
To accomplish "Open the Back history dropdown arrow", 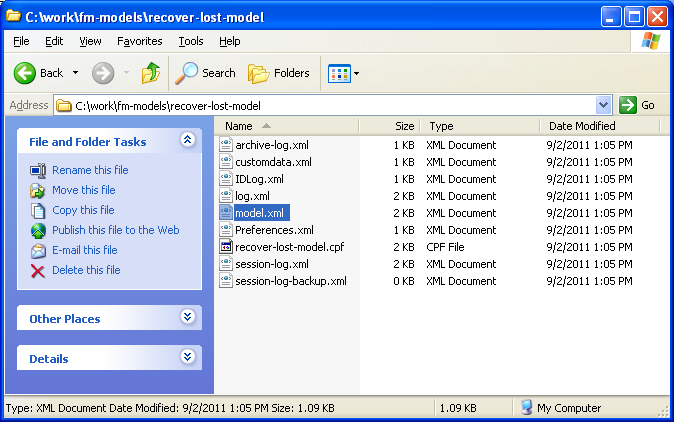I will [x=75, y=73].
